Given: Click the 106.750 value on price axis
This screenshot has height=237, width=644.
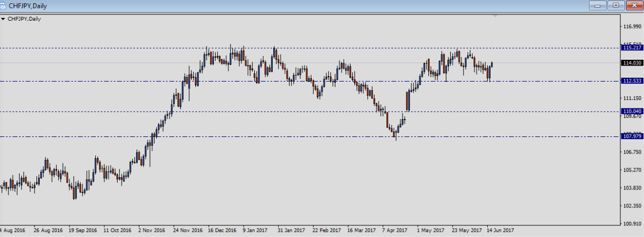Looking at the screenshot, I should click(632, 152).
